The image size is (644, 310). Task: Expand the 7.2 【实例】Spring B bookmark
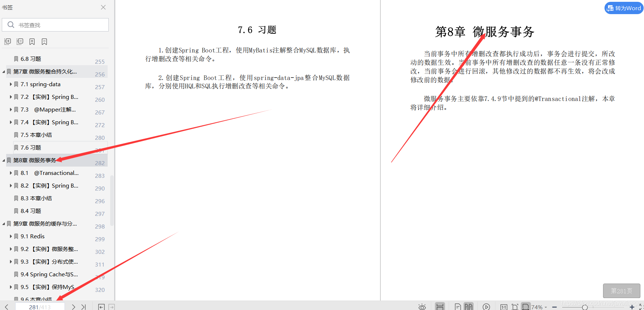click(11, 97)
